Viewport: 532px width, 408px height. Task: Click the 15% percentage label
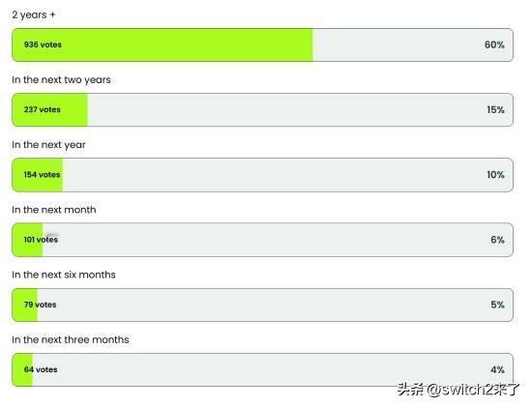click(495, 110)
